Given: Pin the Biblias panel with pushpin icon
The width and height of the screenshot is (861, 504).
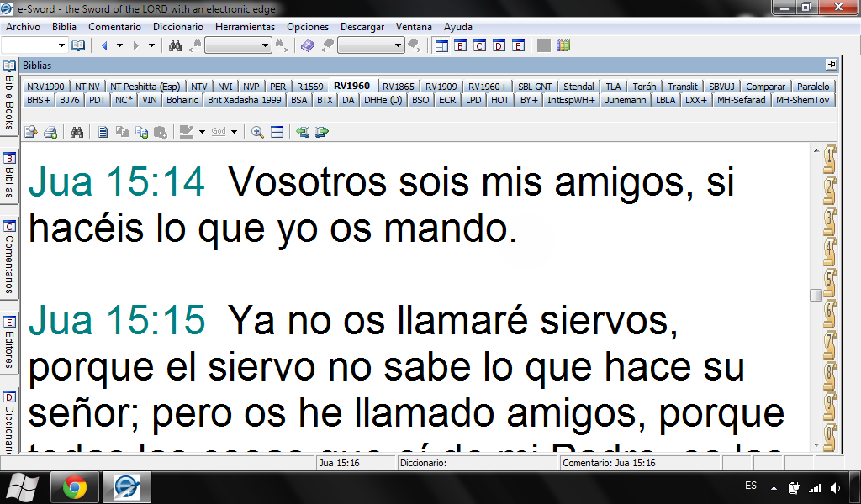Looking at the screenshot, I should 832,65.
